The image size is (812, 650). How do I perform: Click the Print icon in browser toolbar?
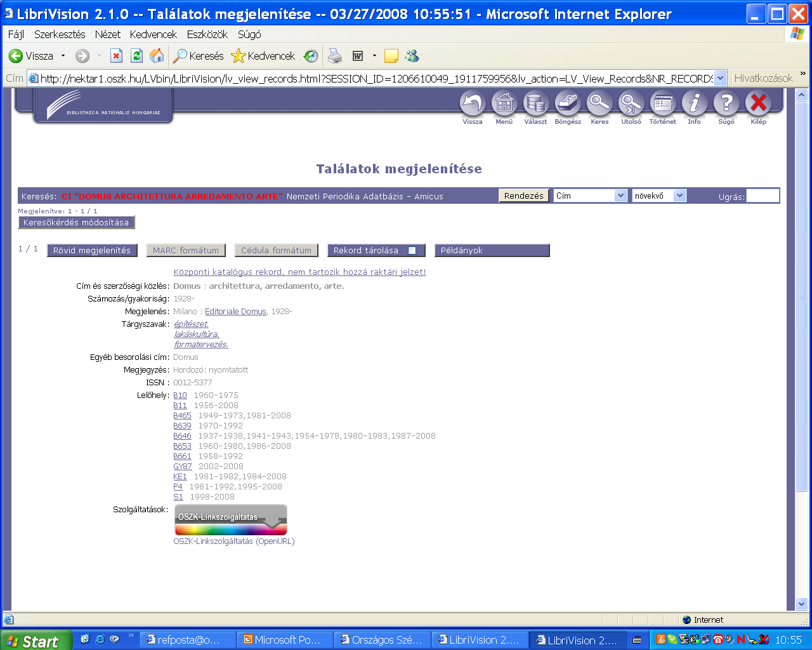[x=335, y=56]
